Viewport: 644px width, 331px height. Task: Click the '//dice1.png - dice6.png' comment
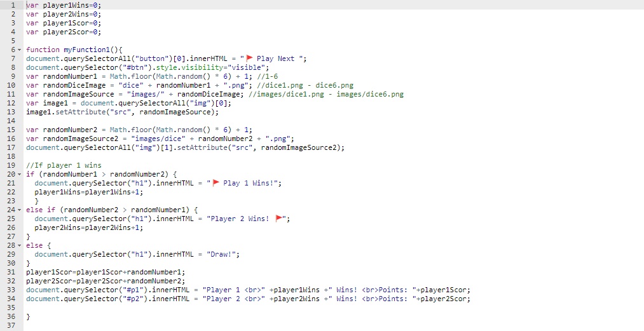(x=306, y=85)
